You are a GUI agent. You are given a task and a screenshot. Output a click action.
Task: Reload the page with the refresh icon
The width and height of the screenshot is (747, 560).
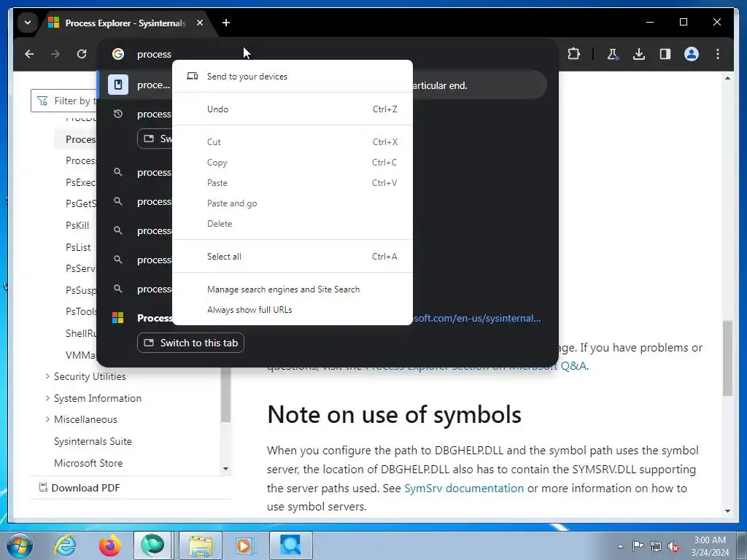(82, 54)
